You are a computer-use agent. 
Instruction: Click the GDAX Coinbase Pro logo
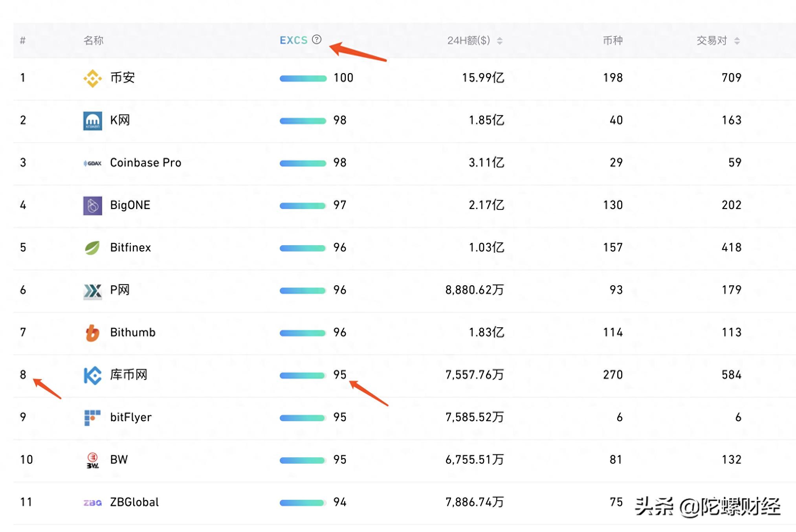click(92, 163)
